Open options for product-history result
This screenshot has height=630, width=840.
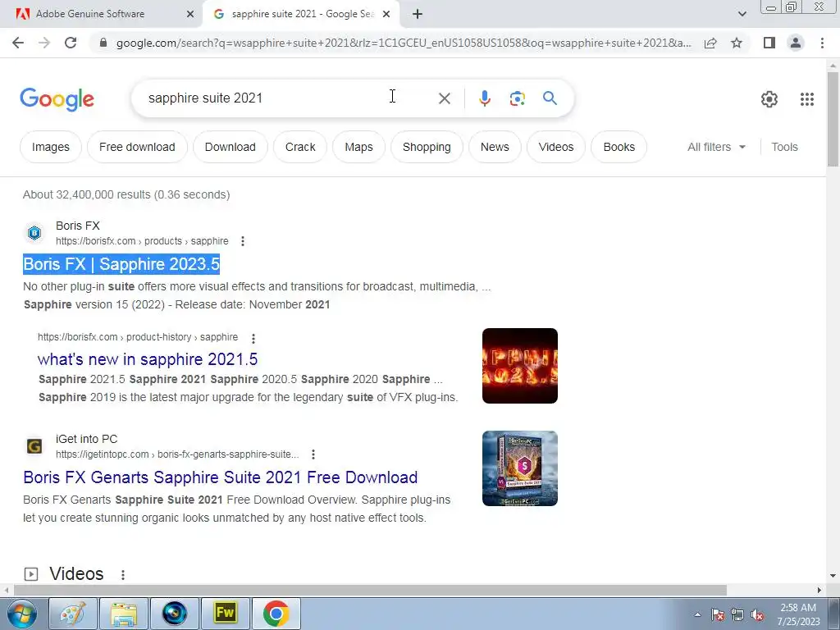coord(253,338)
